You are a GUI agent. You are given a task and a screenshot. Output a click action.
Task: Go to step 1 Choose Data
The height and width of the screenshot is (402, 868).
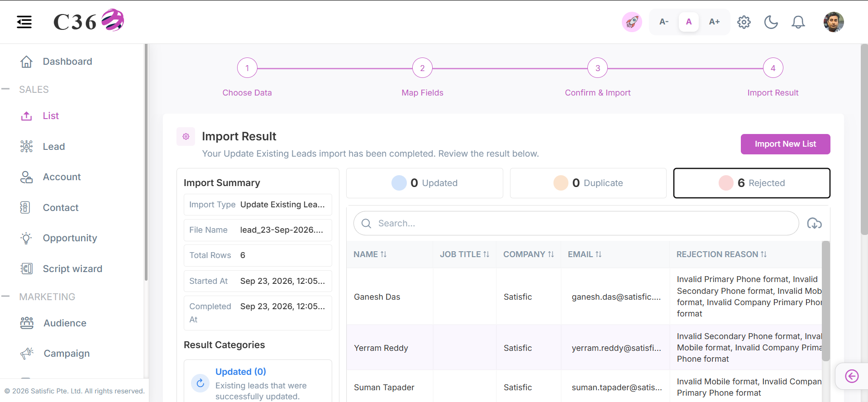pyautogui.click(x=247, y=68)
